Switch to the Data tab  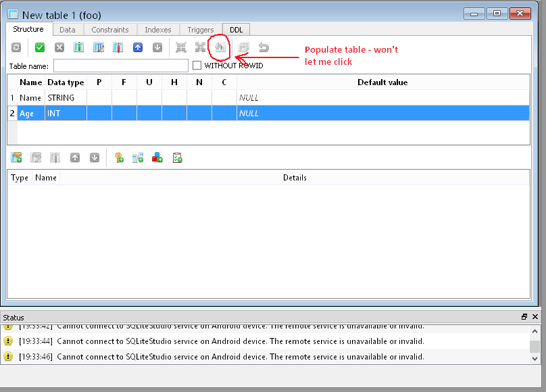point(67,30)
